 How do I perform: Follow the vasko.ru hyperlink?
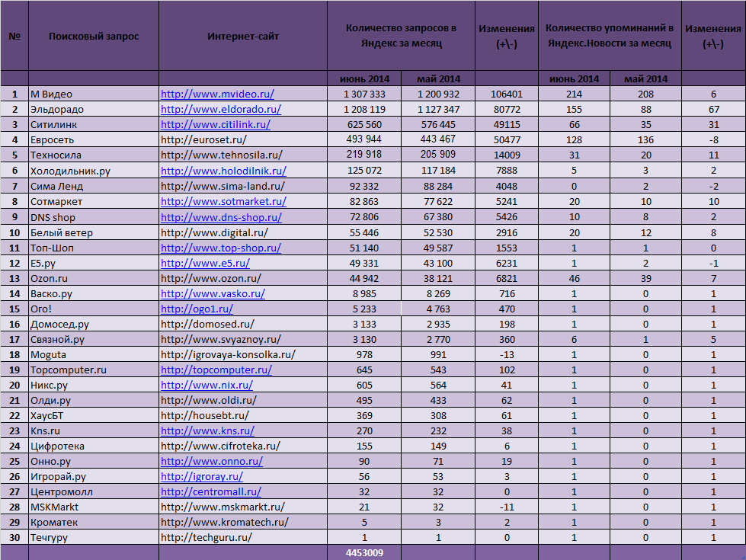click(213, 293)
